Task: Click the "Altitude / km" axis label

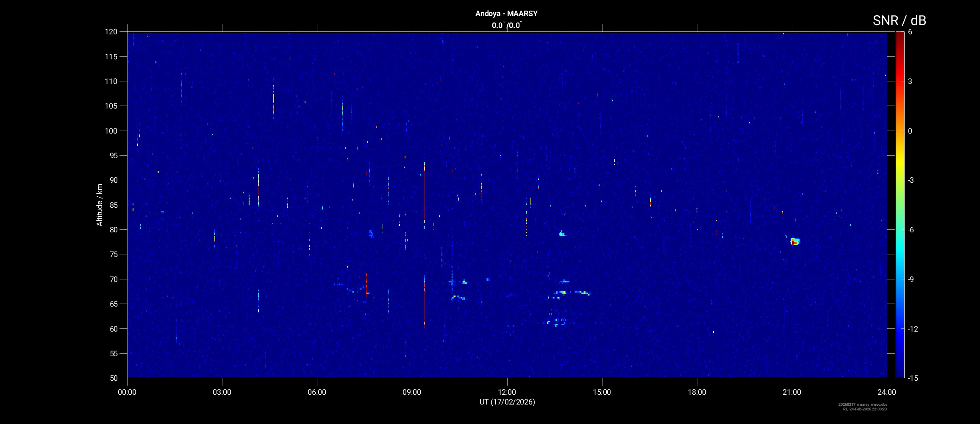Action: tap(100, 205)
